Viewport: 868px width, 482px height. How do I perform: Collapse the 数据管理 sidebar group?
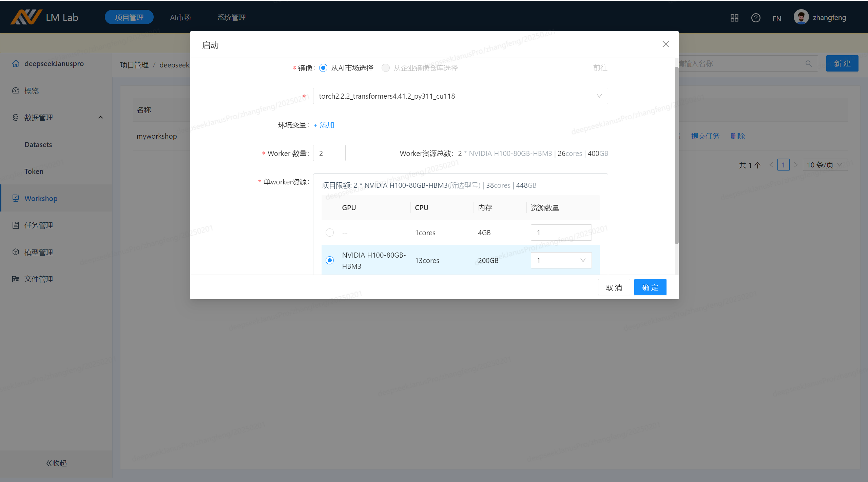[100, 117]
